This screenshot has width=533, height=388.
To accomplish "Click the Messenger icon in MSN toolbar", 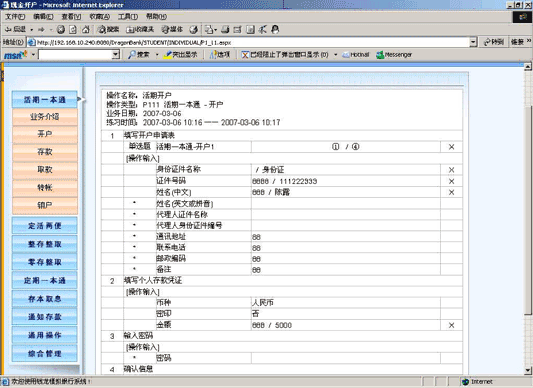I will [x=394, y=54].
